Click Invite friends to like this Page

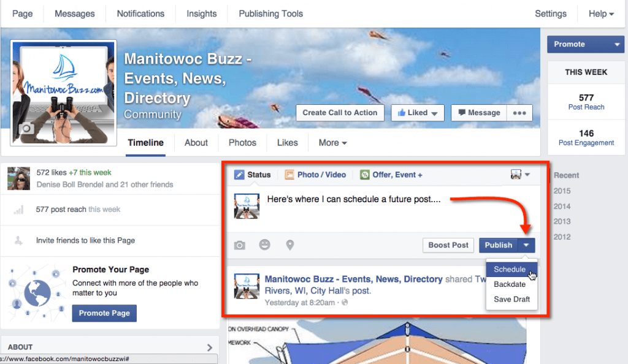[x=85, y=240]
